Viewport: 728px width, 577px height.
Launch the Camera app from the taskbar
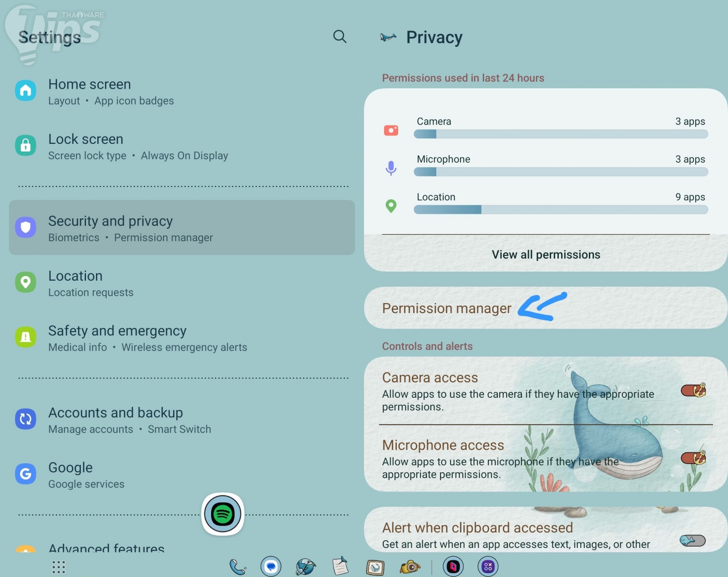coord(410,567)
